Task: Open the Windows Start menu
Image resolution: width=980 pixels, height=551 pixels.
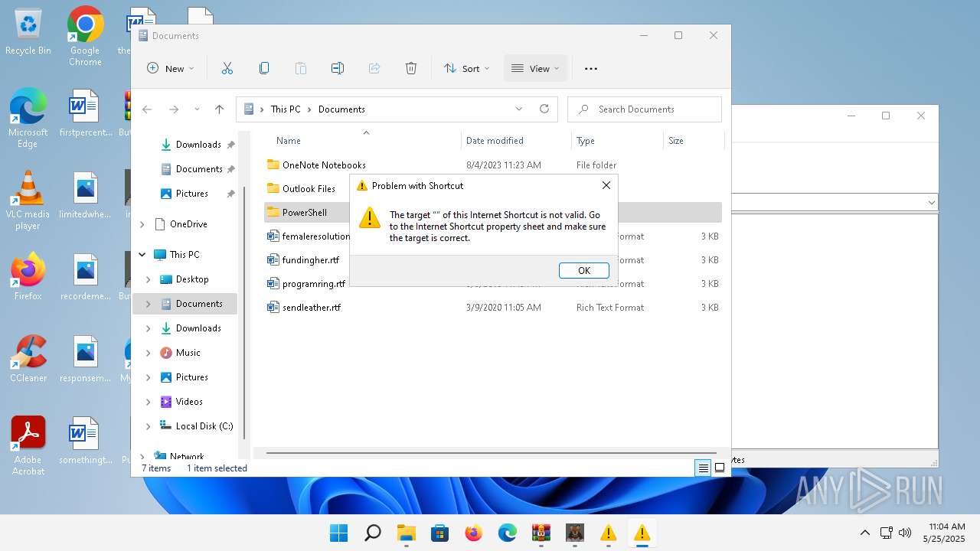Action: tap(338, 533)
